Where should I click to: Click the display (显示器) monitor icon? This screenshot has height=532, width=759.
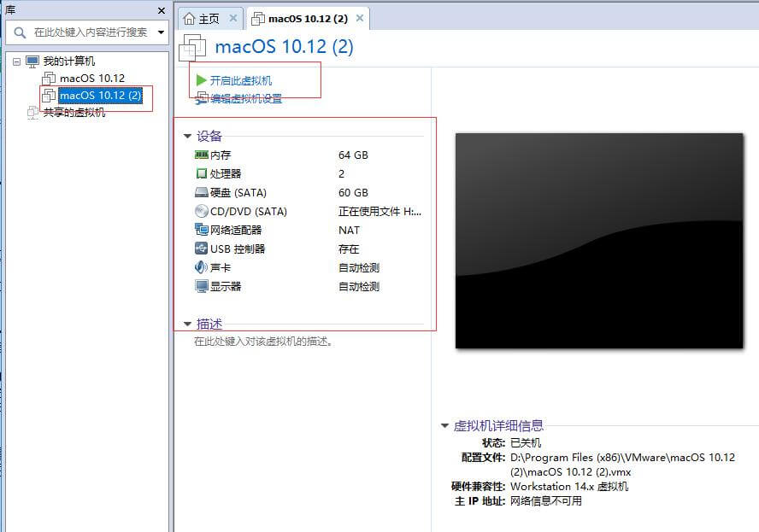point(202,286)
